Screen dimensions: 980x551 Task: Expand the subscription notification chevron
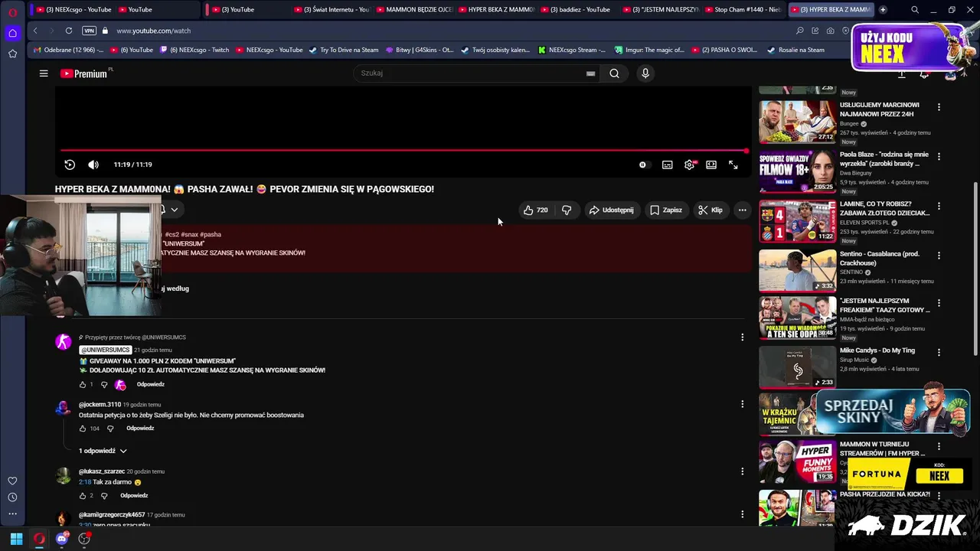[x=175, y=210]
